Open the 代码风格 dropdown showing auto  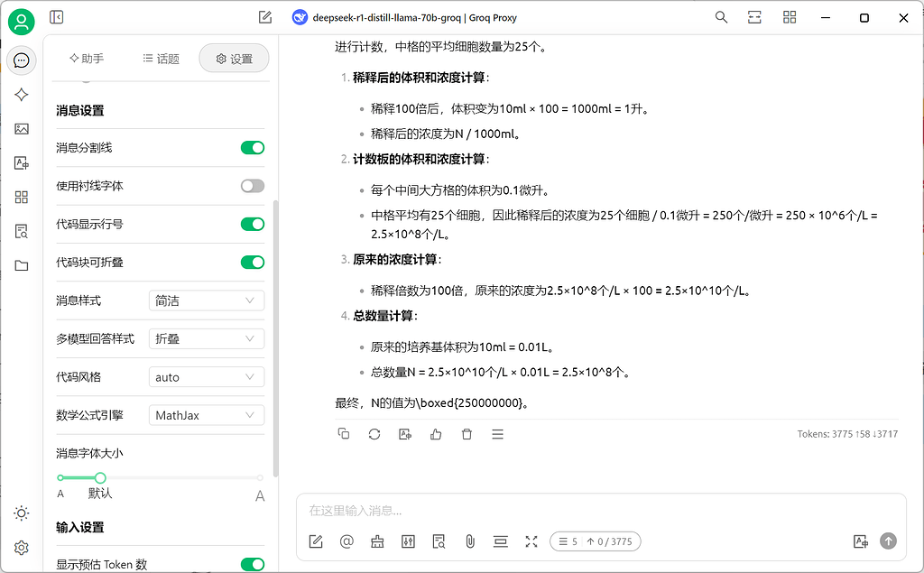point(207,377)
